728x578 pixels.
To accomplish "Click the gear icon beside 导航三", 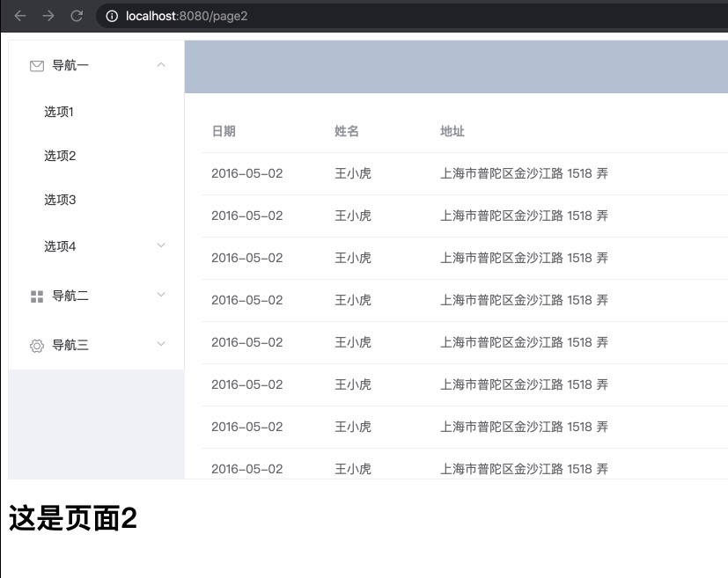I will [x=37, y=346].
